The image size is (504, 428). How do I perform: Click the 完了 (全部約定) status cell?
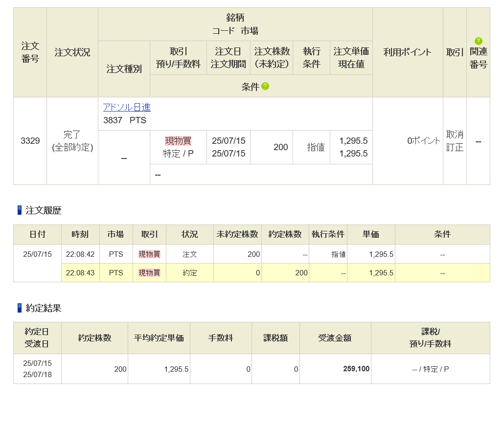click(72, 141)
